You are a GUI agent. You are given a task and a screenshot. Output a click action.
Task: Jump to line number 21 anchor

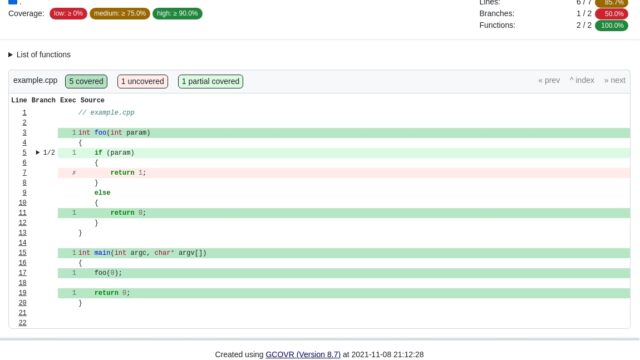coord(22,313)
